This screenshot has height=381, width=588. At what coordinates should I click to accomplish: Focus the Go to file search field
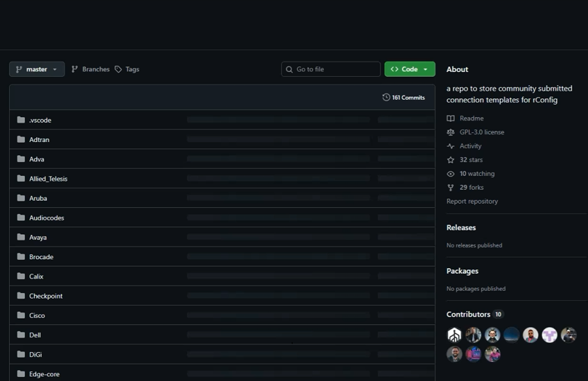coord(331,69)
